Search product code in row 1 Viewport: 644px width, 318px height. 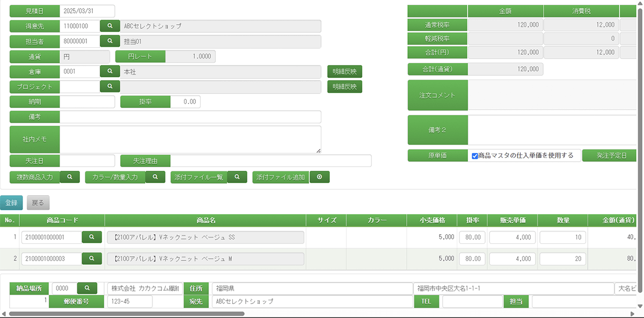point(92,237)
